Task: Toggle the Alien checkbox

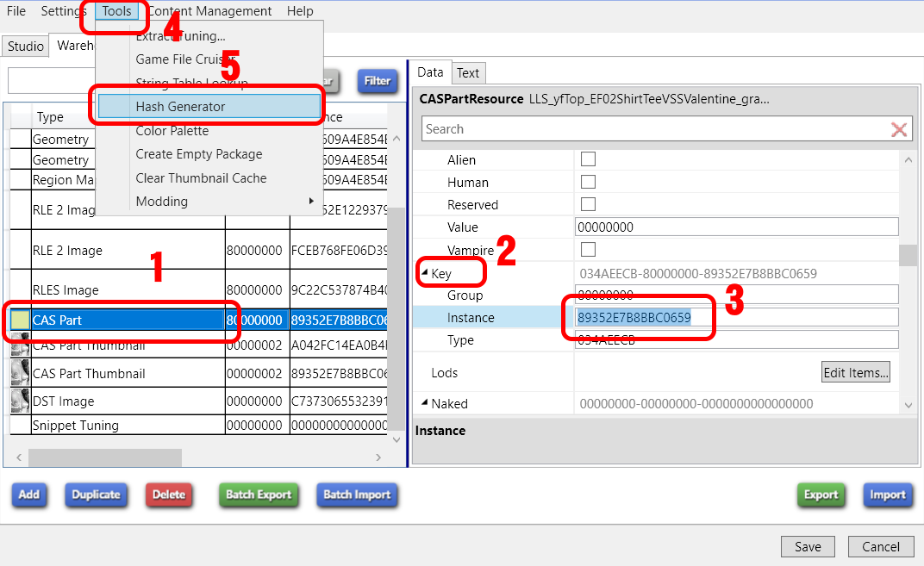Action: [x=588, y=159]
